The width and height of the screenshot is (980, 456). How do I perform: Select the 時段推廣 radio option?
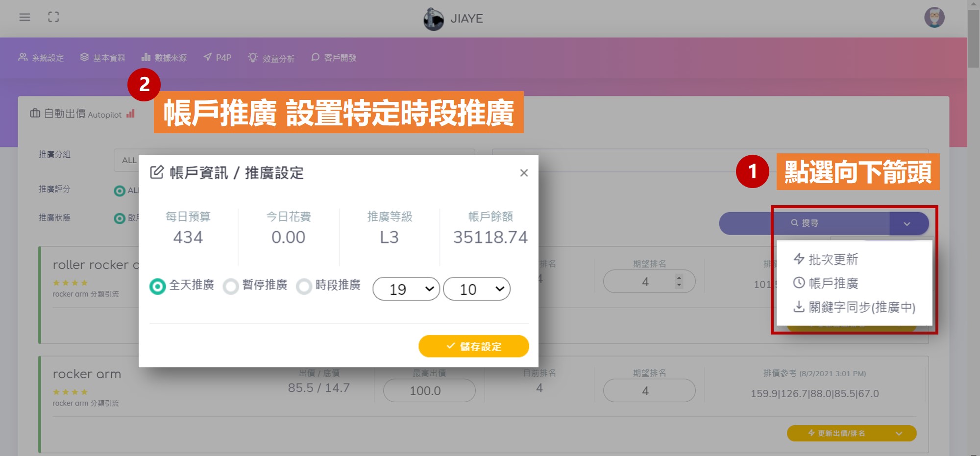pyautogui.click(x=304, y=286)
